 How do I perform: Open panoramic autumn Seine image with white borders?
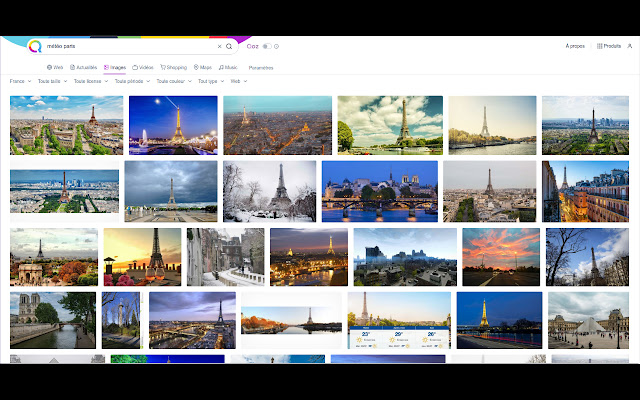(291, 320)
